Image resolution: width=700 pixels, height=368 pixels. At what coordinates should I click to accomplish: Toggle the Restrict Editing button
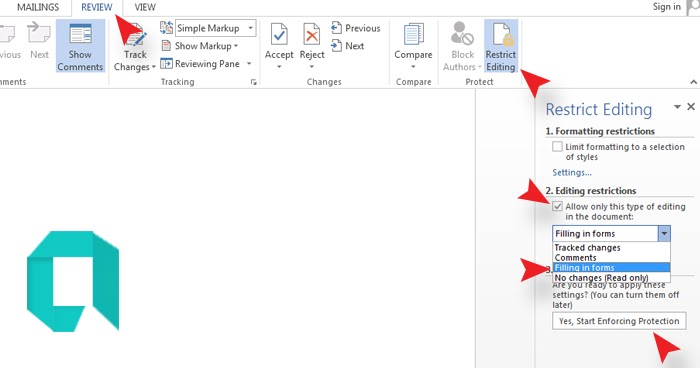[x=501, y=46]
